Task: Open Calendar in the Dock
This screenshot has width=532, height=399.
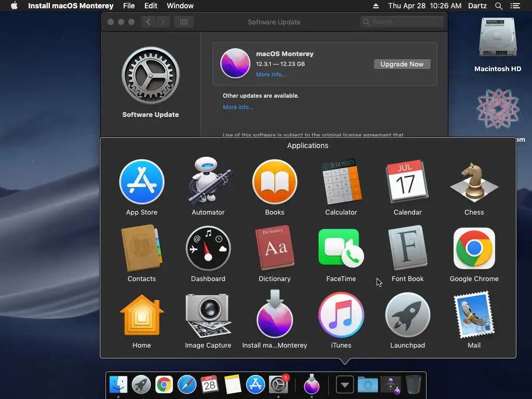Action: coord(210,385)
